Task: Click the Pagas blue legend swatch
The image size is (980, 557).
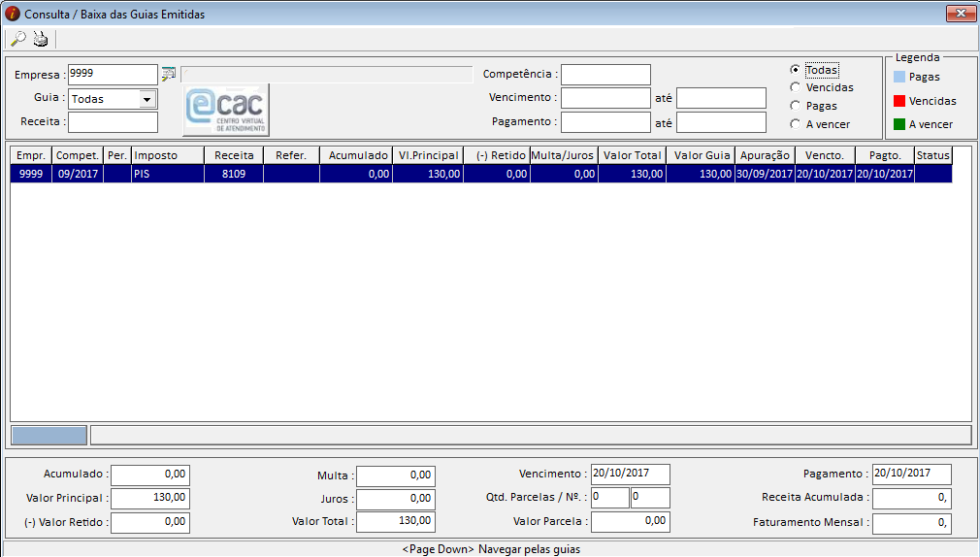Action: click(x=899, y=77)
